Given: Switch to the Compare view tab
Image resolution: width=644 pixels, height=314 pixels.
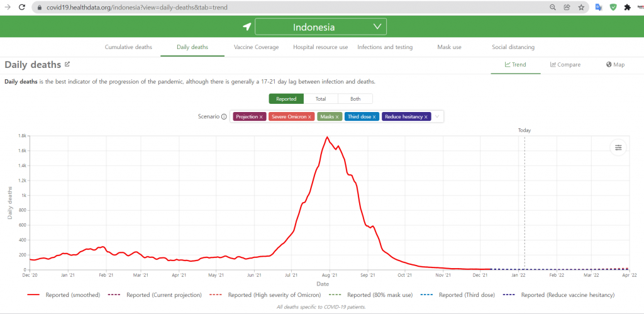Looking at the screenshot, I should pos(565,65).
